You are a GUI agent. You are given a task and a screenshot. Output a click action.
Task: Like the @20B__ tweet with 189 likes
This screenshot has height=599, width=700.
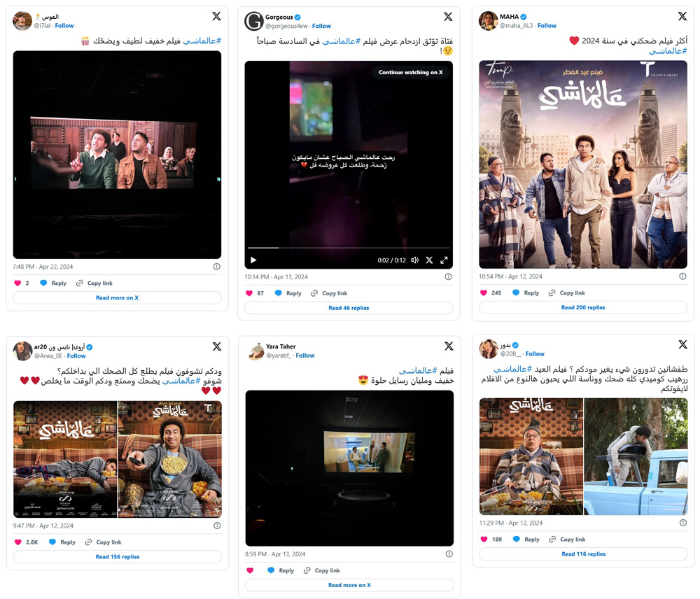click(x=484, y=540)
